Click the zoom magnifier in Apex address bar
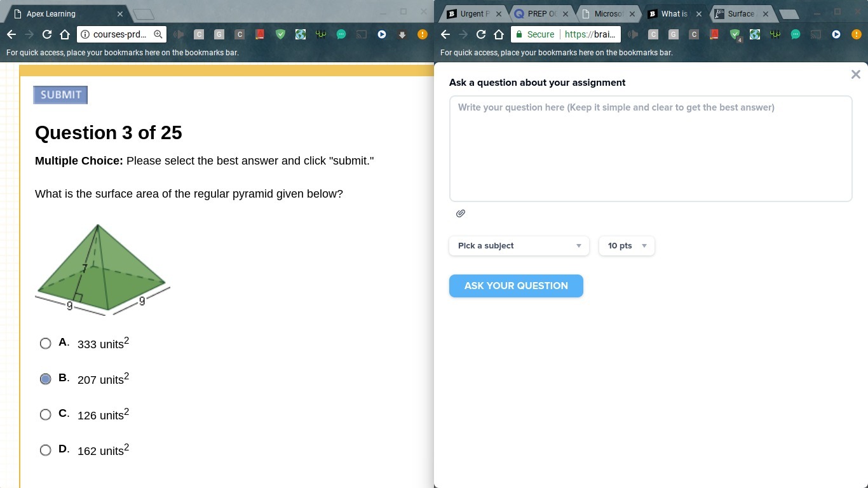 (x=158, y=34)
